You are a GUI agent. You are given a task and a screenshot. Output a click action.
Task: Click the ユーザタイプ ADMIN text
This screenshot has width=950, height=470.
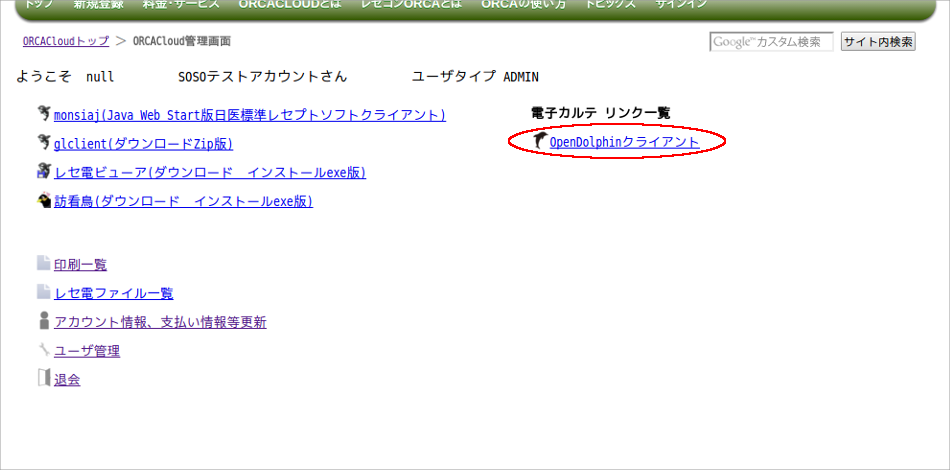point(475,77)
